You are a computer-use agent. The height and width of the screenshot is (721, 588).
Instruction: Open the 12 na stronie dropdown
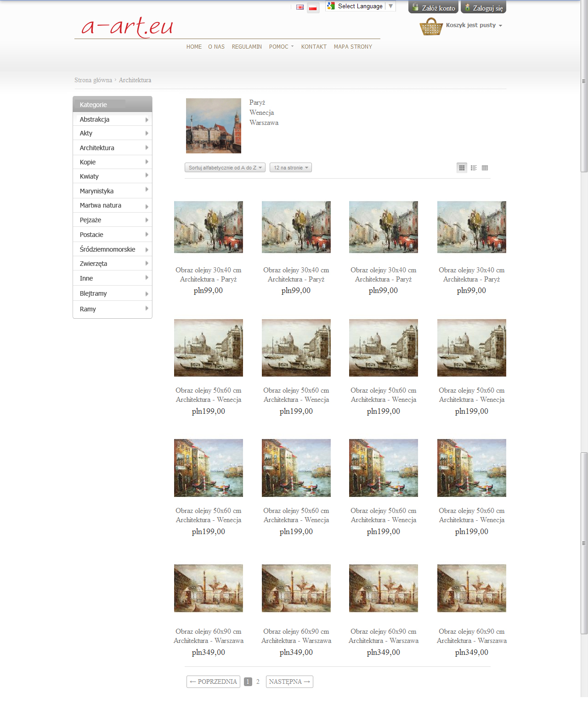[x=290, y=168]
